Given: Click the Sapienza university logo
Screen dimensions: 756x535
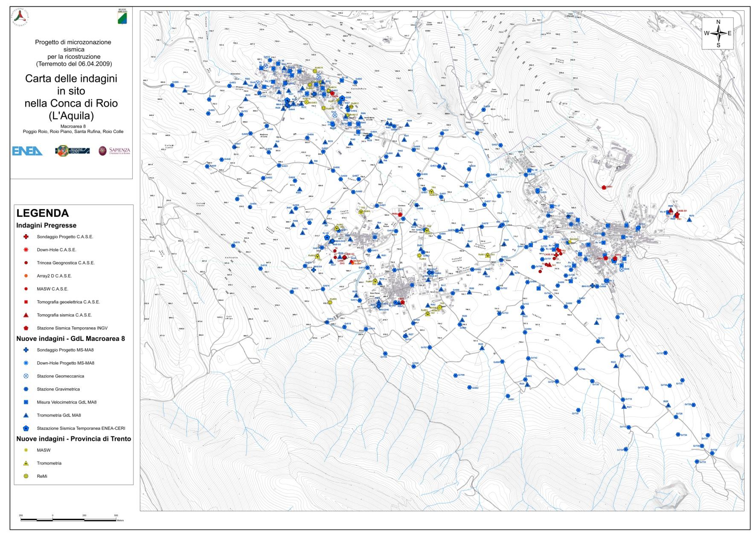Looking at the screenshot, I should point(114,151).
